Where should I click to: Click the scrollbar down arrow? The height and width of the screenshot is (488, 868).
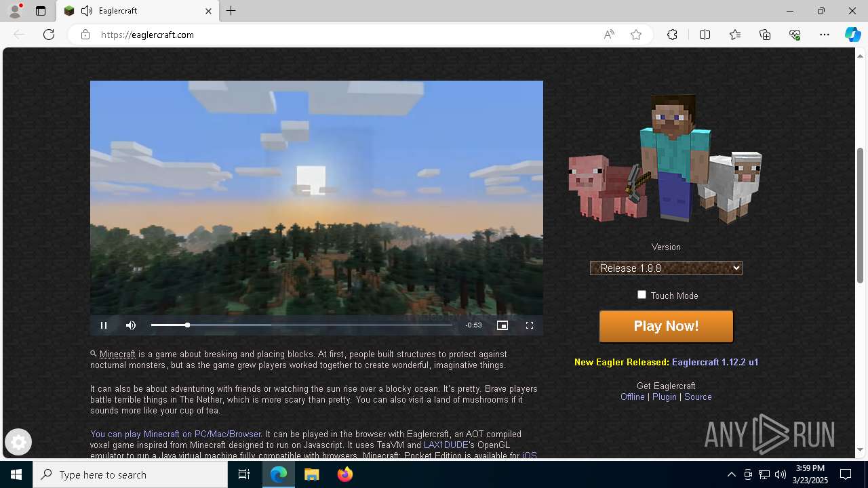coord(861,450)
